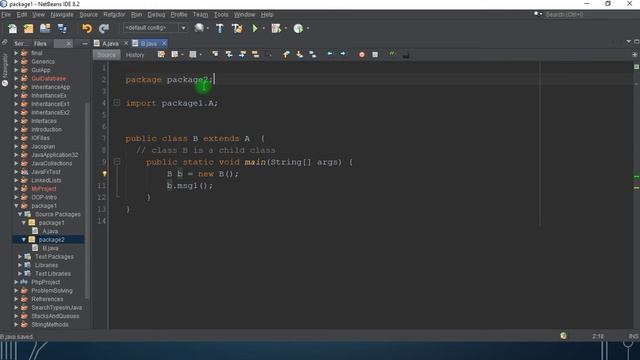Image resolution: width=640 pixels, height=360 pixels.
Task: Open the Debug Project dropdown arrow
Action: click(x=285, y=28)
